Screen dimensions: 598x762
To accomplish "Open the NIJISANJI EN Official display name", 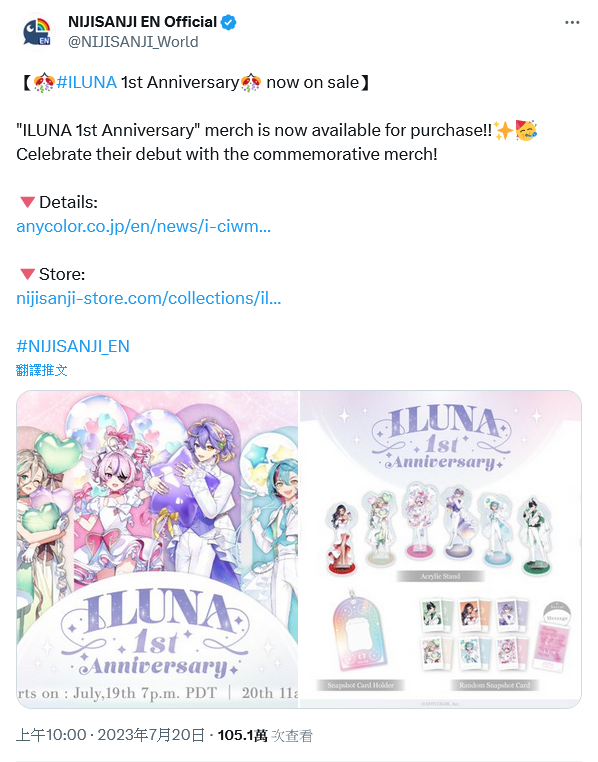I will [142, 22].
